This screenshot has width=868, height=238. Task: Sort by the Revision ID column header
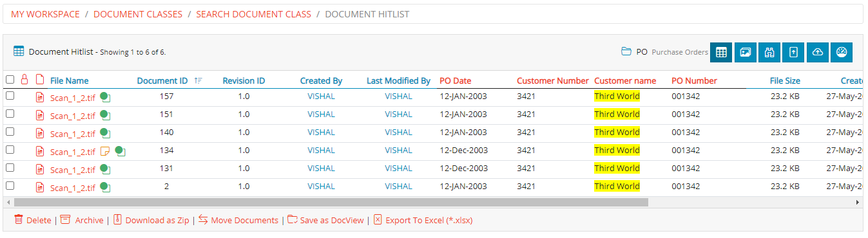[x=244, y=81]
